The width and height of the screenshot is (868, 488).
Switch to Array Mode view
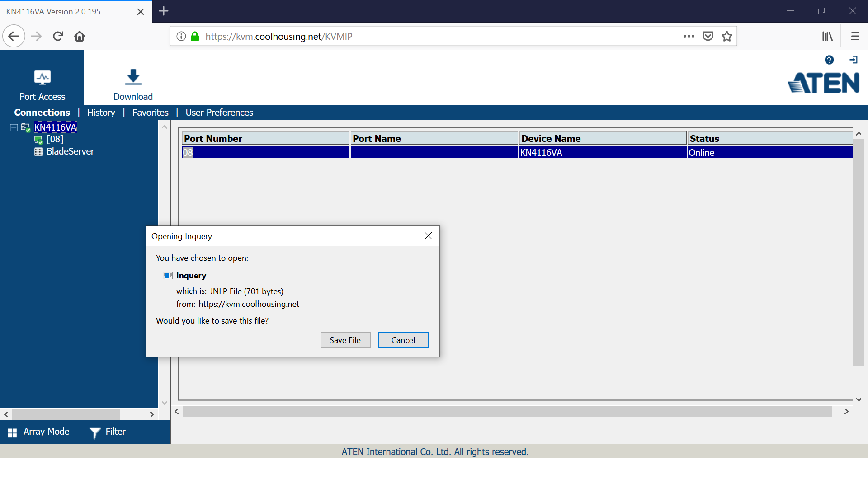tap(38, 432)
